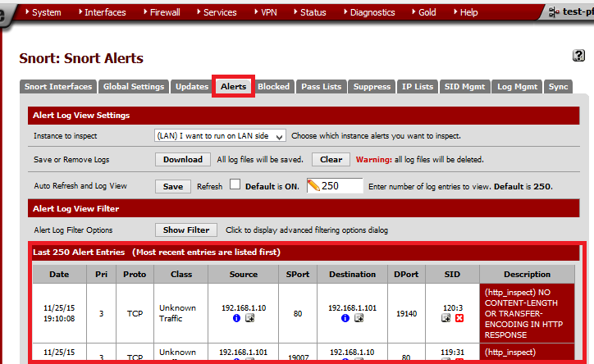Viewport: 594px width, 364px height.
Task: Suppress alert SID 120:3 with plus icon
Action: pyautogui.click(x=445, y=318)
